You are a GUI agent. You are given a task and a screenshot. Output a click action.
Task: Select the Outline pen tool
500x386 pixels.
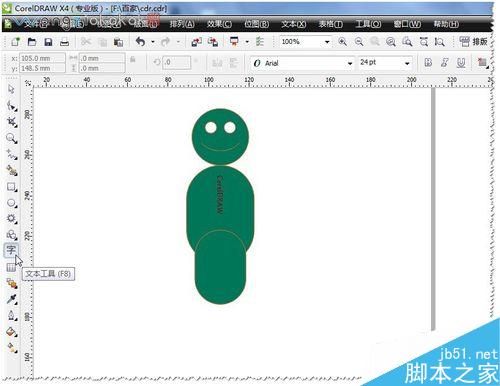(12, 315)
